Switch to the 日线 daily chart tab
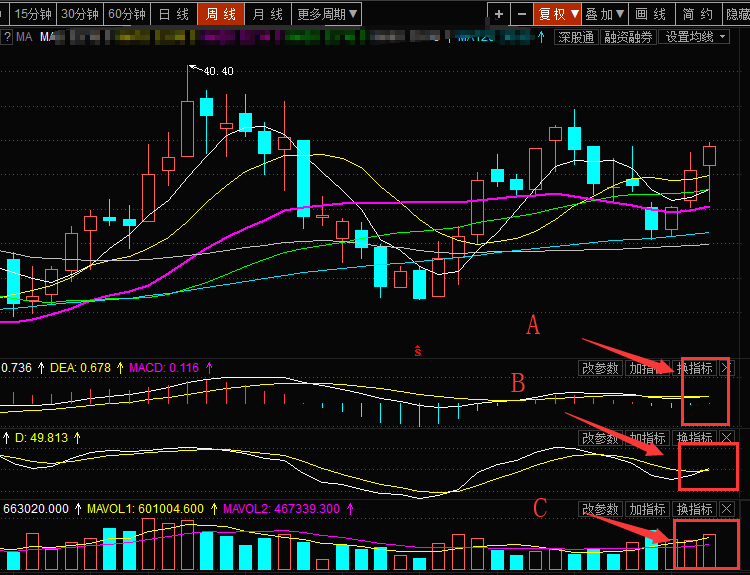Image resolution: width=750 pixels, height=575 pixels. 173,14
